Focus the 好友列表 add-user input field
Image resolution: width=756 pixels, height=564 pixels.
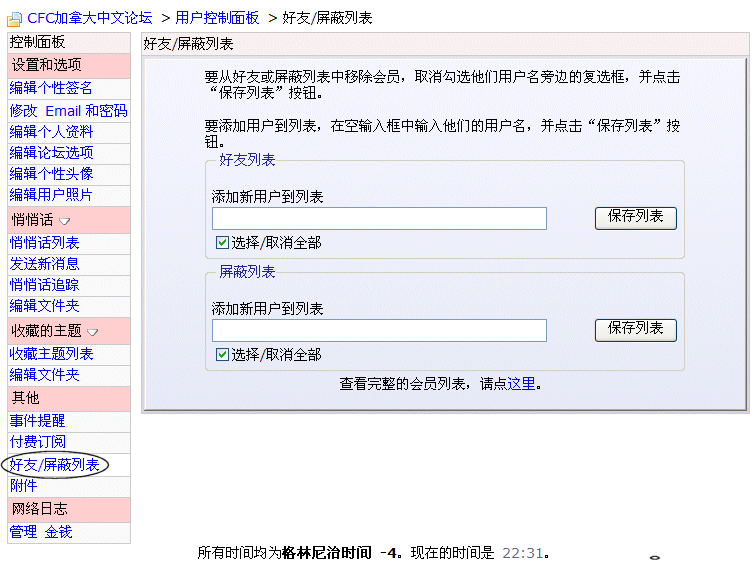tap(379, 218)
